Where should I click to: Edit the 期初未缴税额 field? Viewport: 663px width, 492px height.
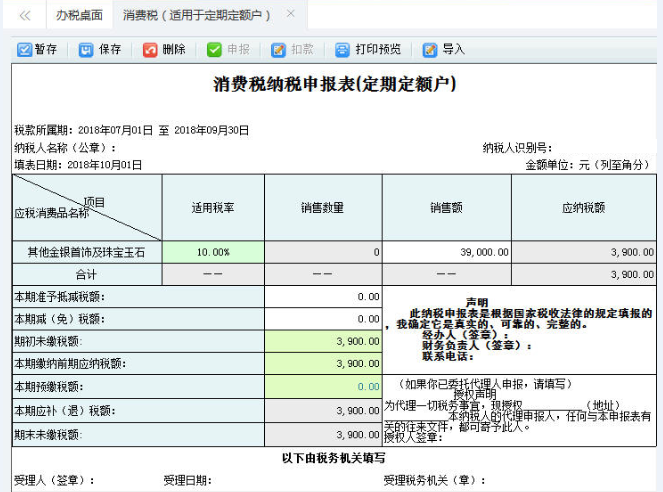pos(322,342)
